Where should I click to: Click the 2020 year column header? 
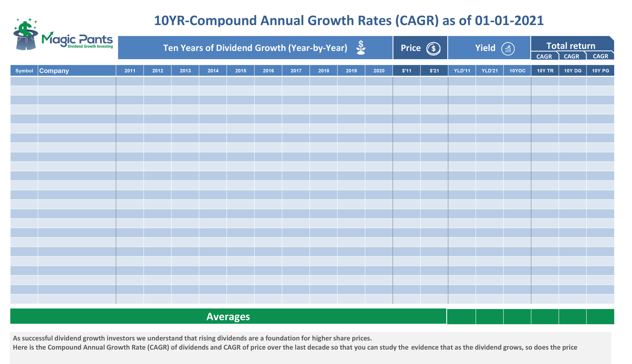379,71
